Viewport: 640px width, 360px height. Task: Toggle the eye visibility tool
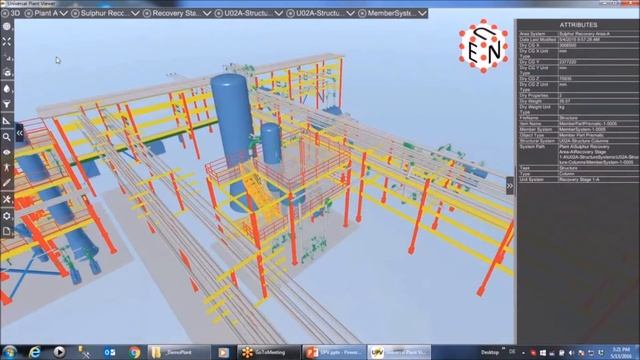[7, 152]
